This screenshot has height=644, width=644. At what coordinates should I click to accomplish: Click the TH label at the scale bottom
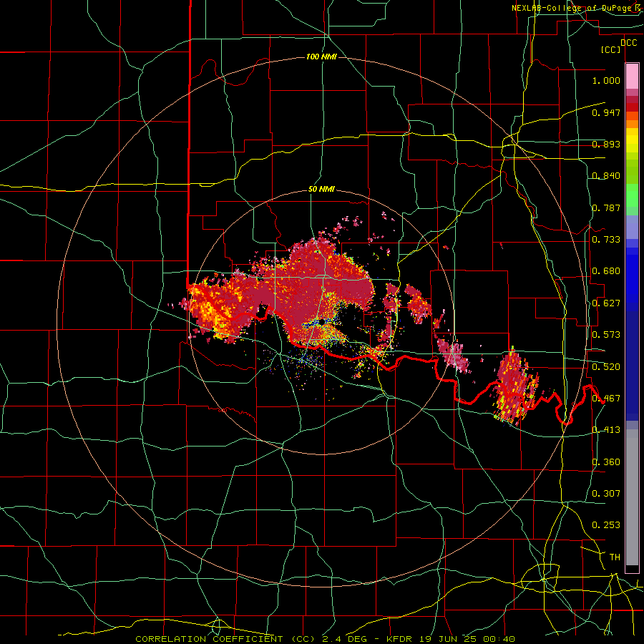(x=615, y=557)
